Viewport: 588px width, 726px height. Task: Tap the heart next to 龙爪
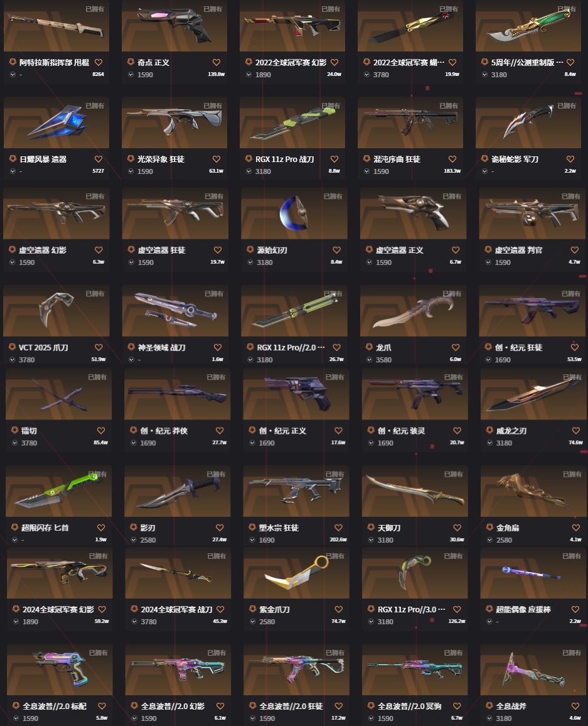456,347
